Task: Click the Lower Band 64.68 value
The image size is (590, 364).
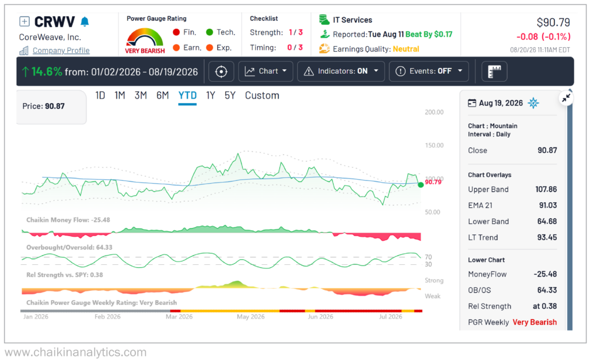Action: 547,222
